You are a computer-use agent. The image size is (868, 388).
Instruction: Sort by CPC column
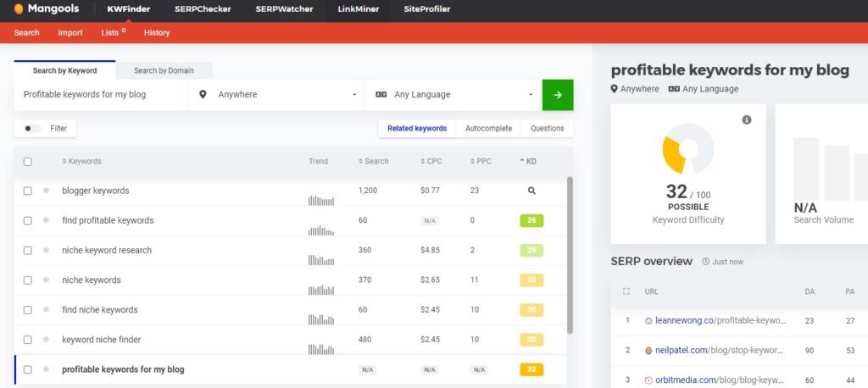(x=431, y=162)
